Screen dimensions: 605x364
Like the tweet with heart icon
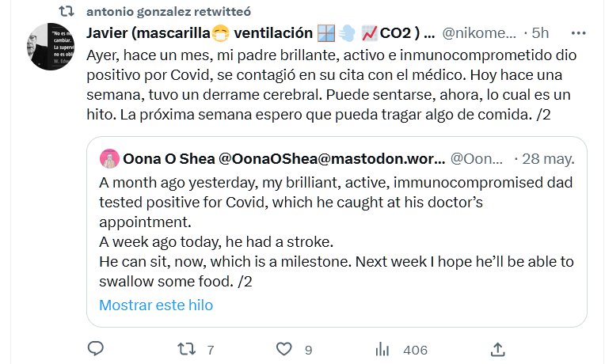[283, 349]
